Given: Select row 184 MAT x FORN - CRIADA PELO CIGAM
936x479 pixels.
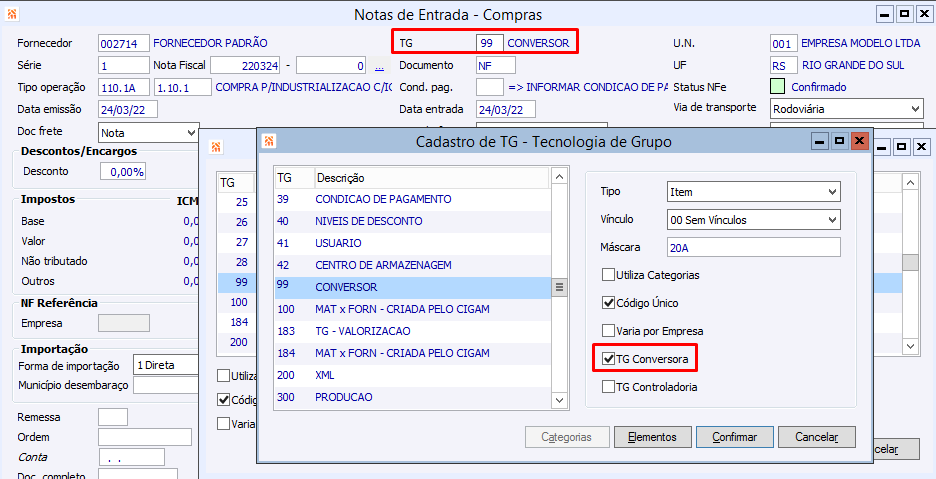Looking at the screenshot, I should pos(412,353).
